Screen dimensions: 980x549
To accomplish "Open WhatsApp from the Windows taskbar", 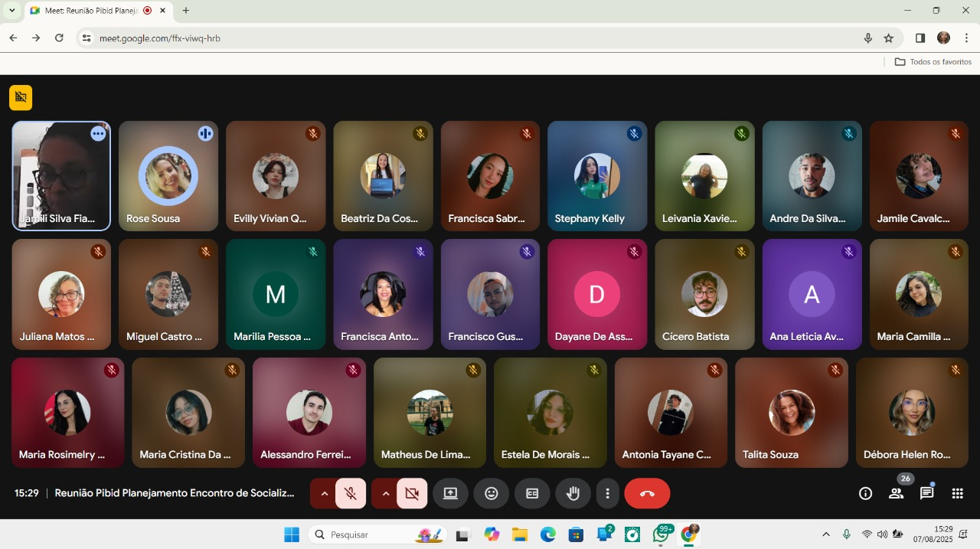I will click(x=661, y=534).
